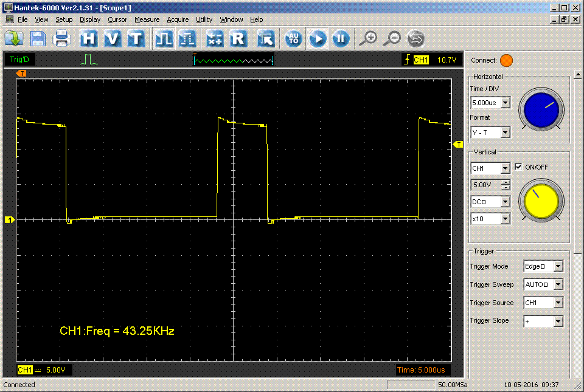Open the Trigger Mode dropdown
Screen dimensions: 584x392
pos(558,266)
